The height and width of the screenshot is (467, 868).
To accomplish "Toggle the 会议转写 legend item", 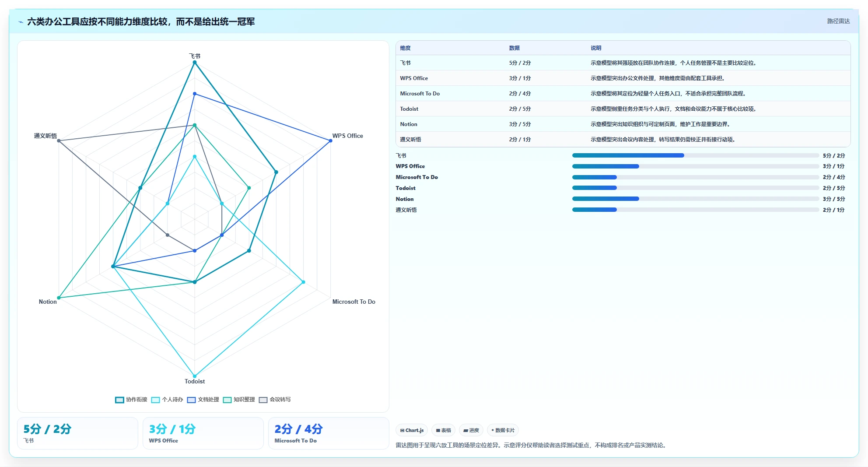I will pyautogui.click(x=275, y=400).
